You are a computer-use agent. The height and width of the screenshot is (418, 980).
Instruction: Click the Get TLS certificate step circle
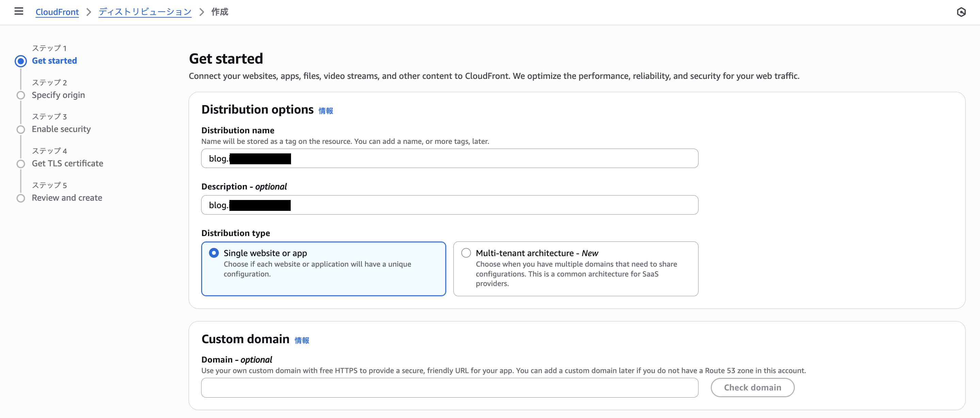coord(21,164)
